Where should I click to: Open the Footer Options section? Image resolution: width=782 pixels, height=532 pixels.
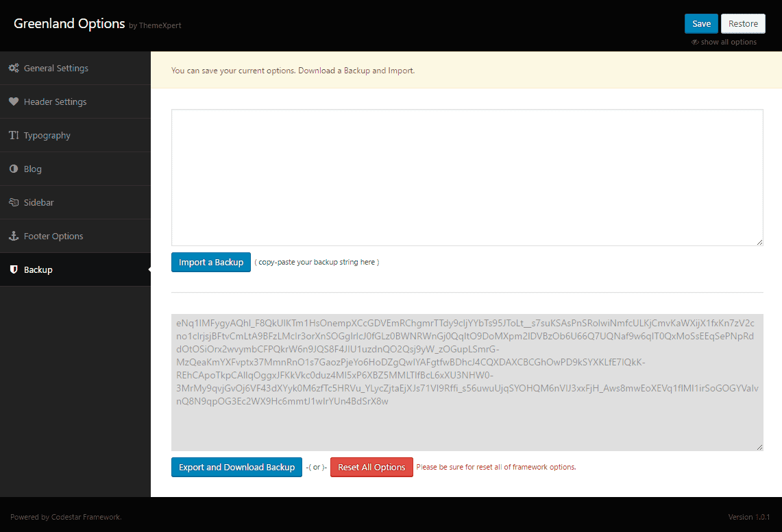(53, 237)
